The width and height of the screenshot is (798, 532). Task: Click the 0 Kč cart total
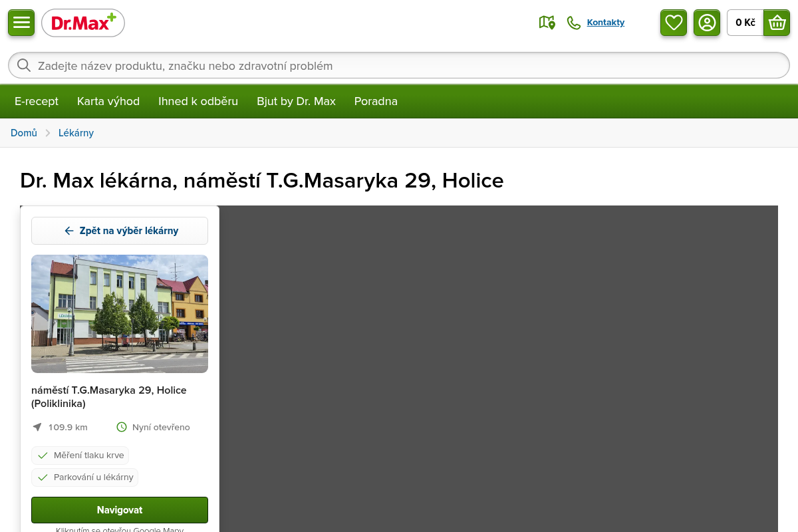(745, 23)
